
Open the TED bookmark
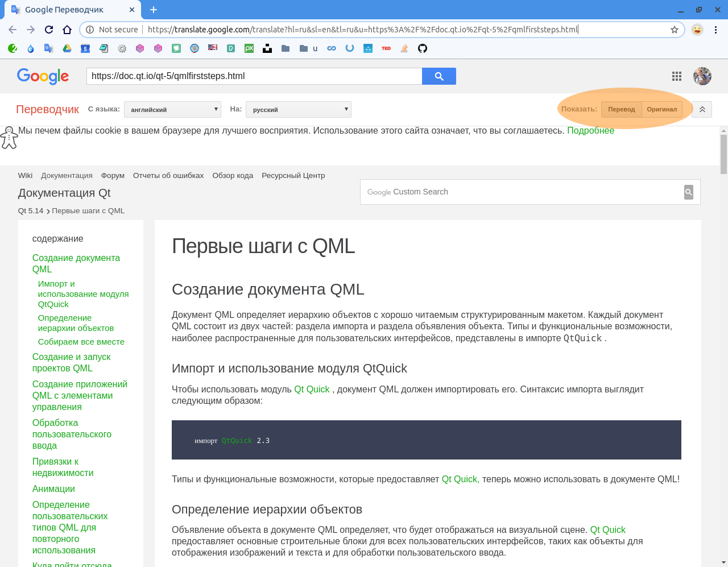tap(386, 48)
